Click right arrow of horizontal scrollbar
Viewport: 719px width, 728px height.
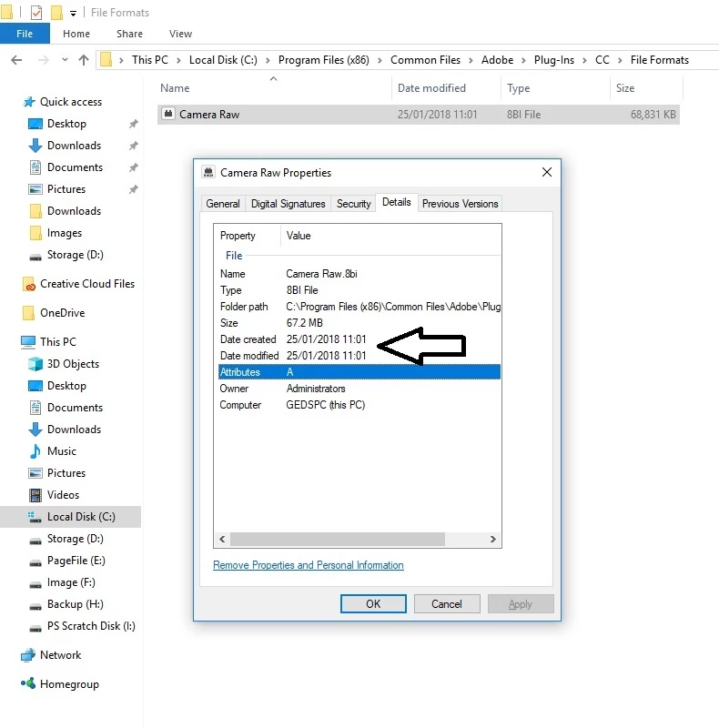coord(493,539)
